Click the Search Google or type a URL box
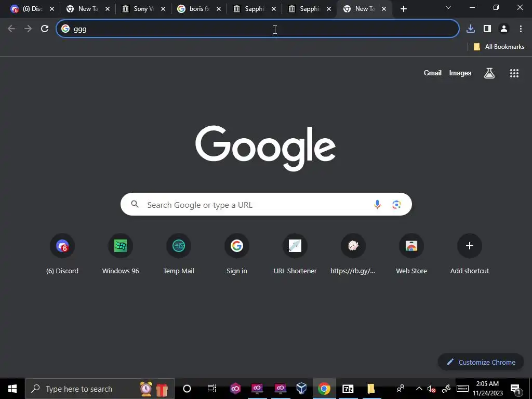This screenshot has height=399, width=532. coord(266,204)
